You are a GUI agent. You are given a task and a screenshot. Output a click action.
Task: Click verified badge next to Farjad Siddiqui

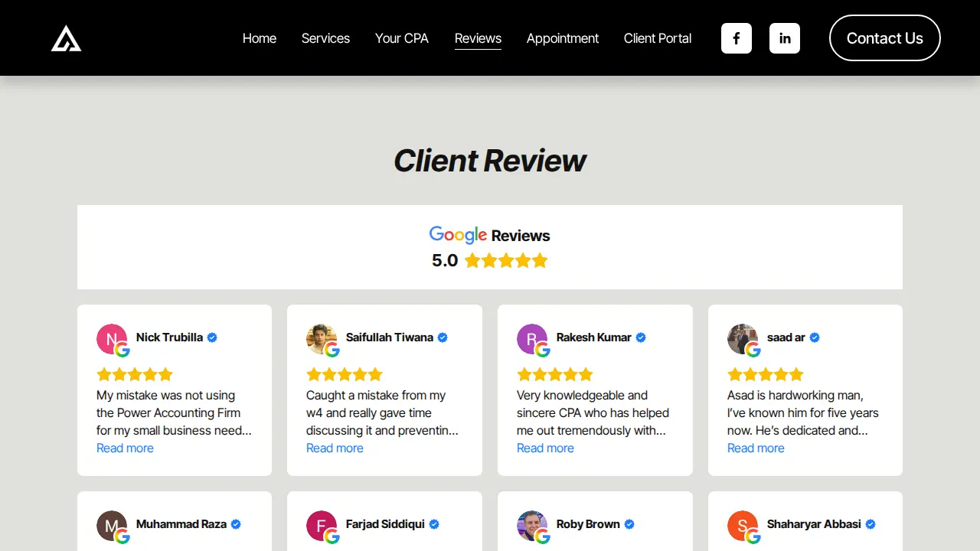point(434,524)
